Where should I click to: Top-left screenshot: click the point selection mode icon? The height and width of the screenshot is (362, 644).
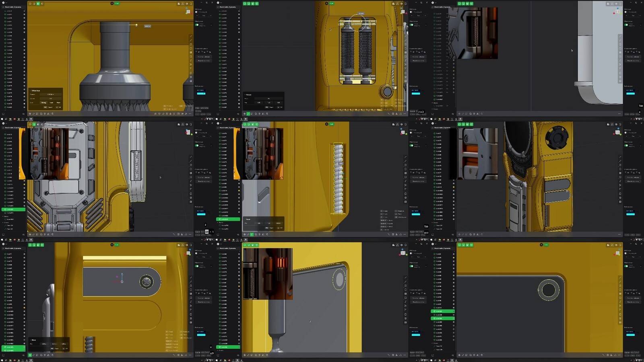pyautogui.click(x=30, y=4)
